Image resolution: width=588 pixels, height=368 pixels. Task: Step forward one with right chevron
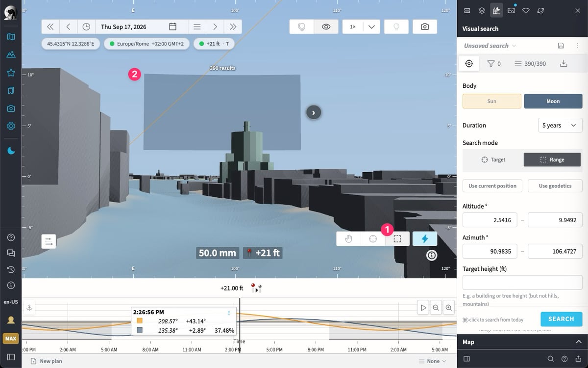215,26
